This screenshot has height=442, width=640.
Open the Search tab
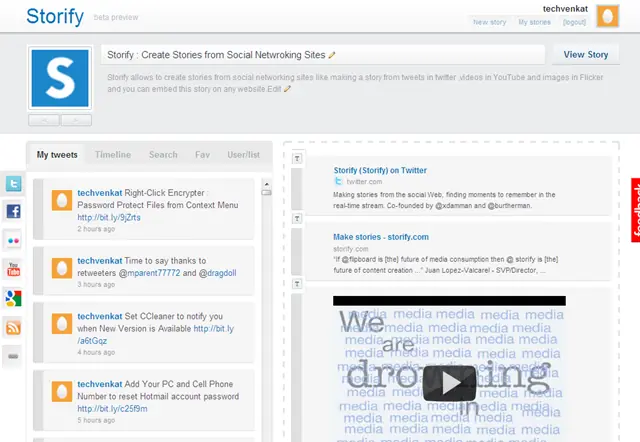(x=163, y=155)
